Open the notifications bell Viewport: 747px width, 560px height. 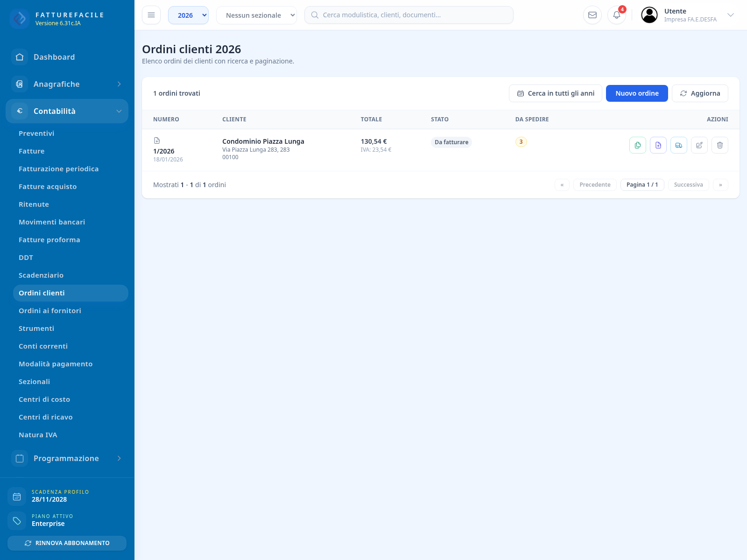click(617, 15)
